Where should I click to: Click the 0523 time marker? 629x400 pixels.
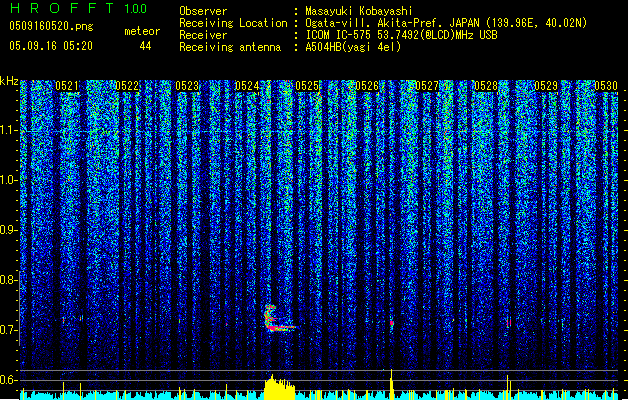click(187, 86)
